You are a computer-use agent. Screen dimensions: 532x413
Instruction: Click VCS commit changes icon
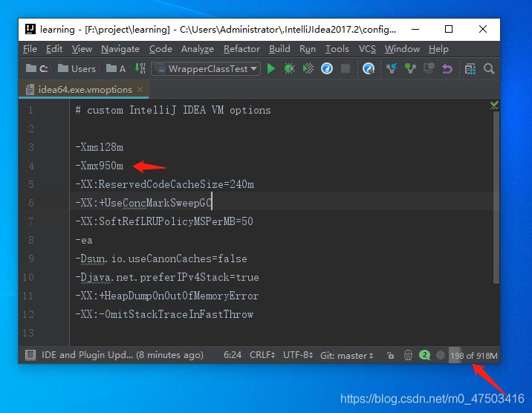pos(410,69)
